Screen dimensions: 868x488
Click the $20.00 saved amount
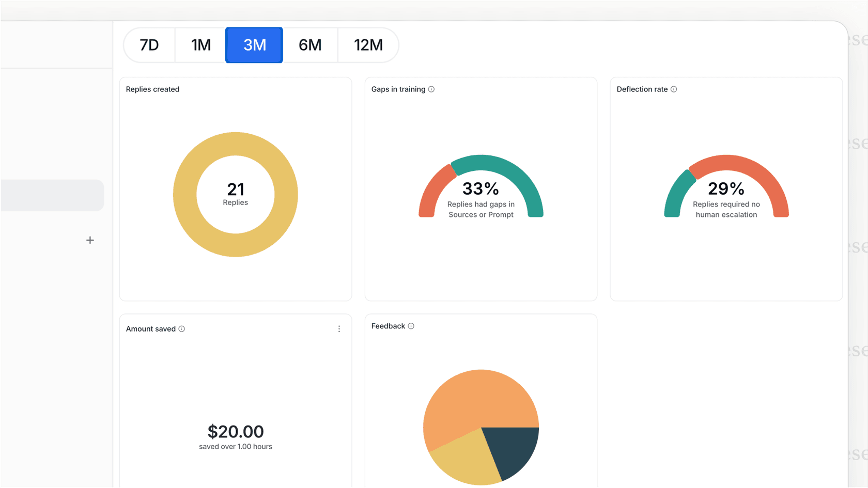(x=235, y=432)
